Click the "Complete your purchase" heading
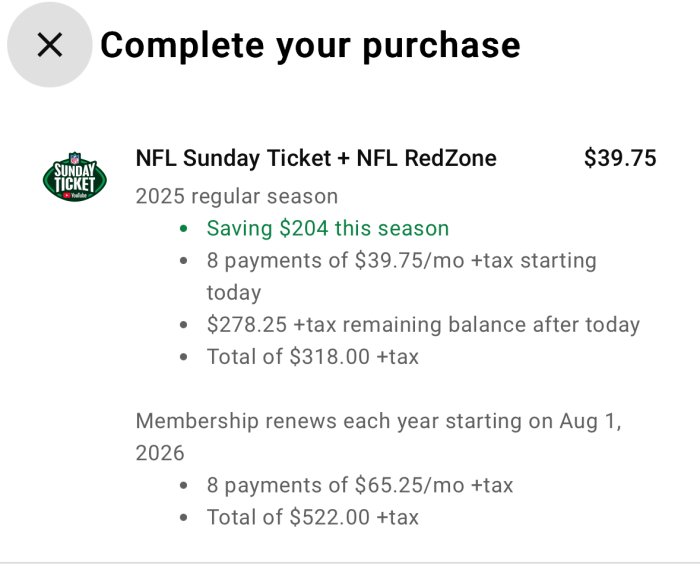The image size is (700, 575). pos(310,45)
